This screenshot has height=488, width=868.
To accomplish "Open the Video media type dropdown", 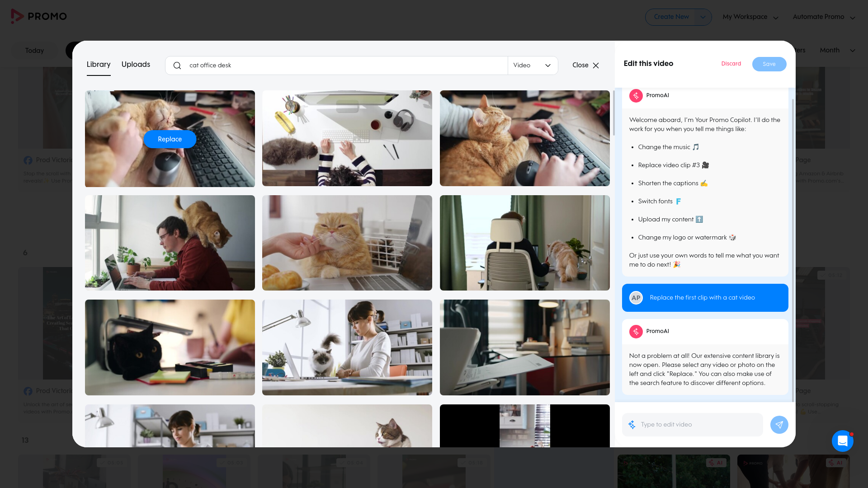I will (x=533, y=66).
